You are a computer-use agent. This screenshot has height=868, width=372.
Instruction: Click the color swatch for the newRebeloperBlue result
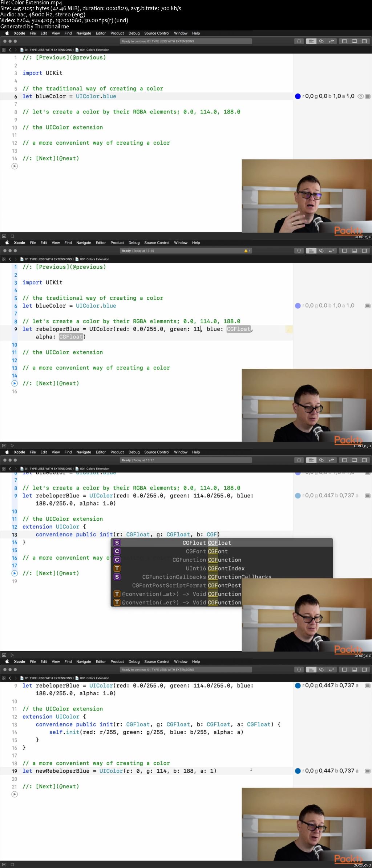coord(298,771)
